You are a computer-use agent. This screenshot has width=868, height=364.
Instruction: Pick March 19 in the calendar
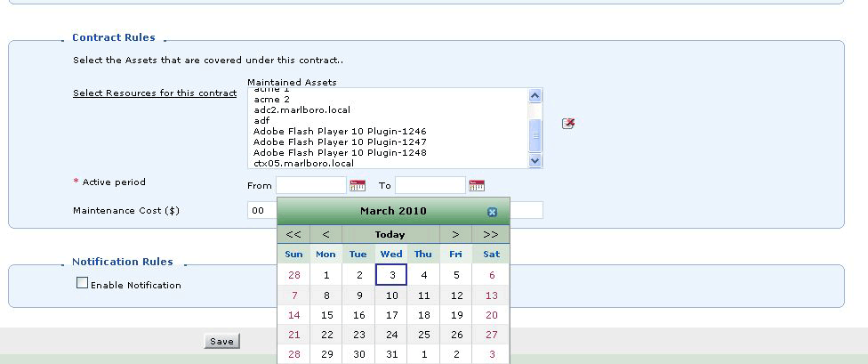coord(456,315)
